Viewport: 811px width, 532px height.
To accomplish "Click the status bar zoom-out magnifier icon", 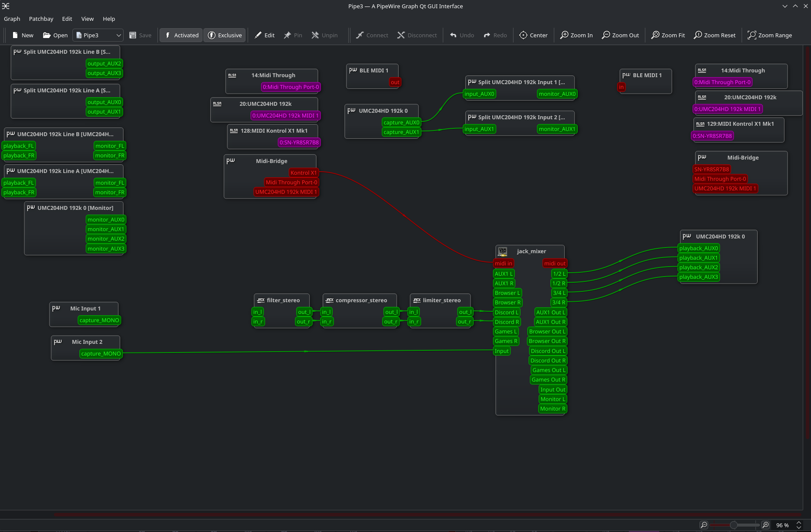I will pyautogui.click(x=704, y=525).
